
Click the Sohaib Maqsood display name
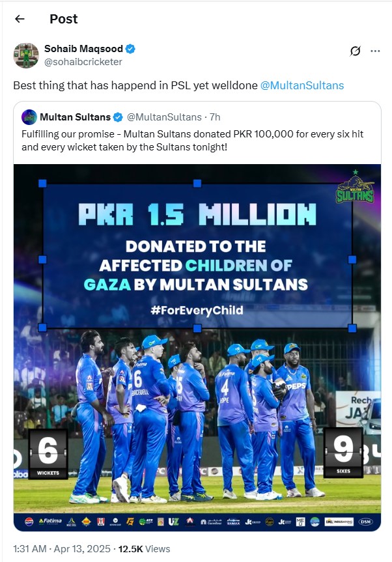coord(85,49)
